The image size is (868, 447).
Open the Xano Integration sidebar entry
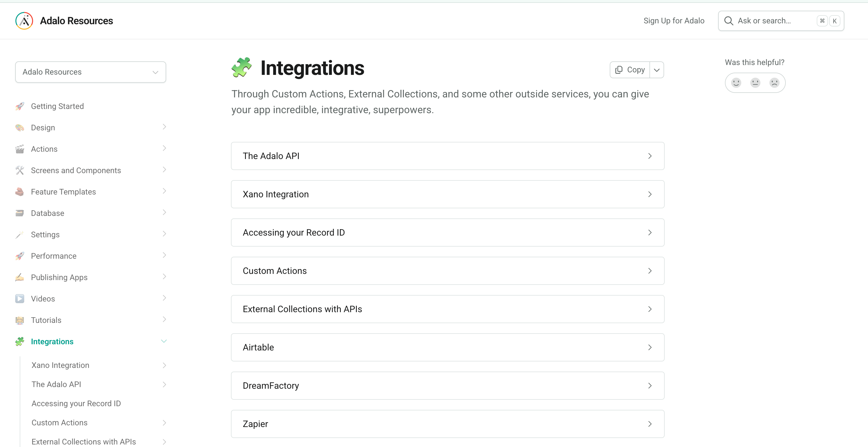coord(60,365)
